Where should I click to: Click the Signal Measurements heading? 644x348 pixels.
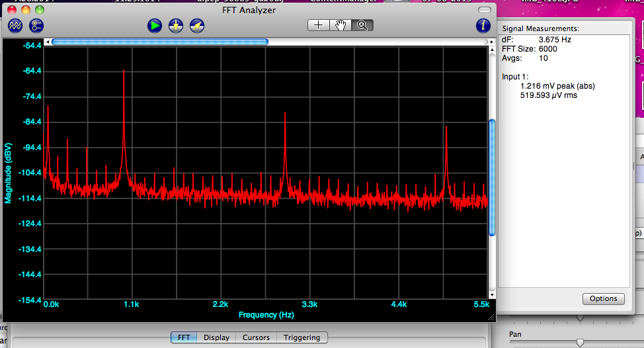click(x=540, y=28)
